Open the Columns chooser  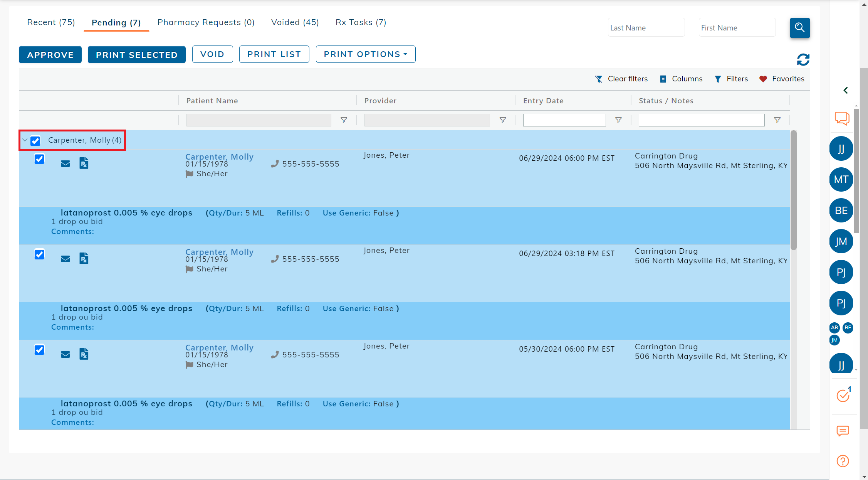[681, 79]
